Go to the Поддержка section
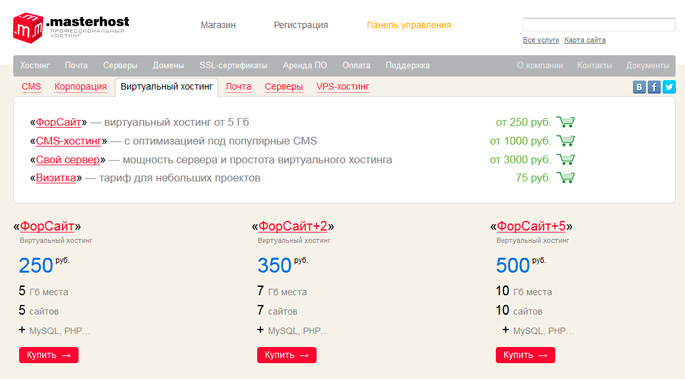 coord(408,65)
